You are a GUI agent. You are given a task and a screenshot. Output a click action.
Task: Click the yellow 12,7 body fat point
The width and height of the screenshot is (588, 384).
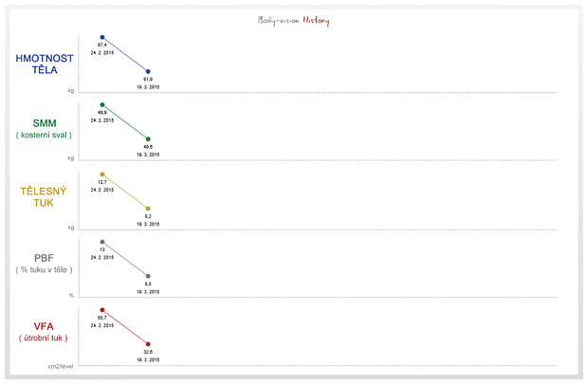102,174
